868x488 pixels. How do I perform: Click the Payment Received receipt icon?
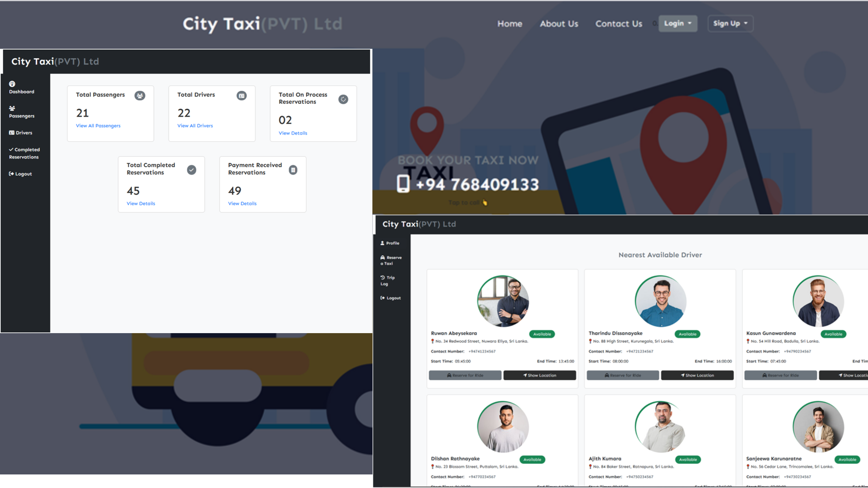[x=293, y=170]
